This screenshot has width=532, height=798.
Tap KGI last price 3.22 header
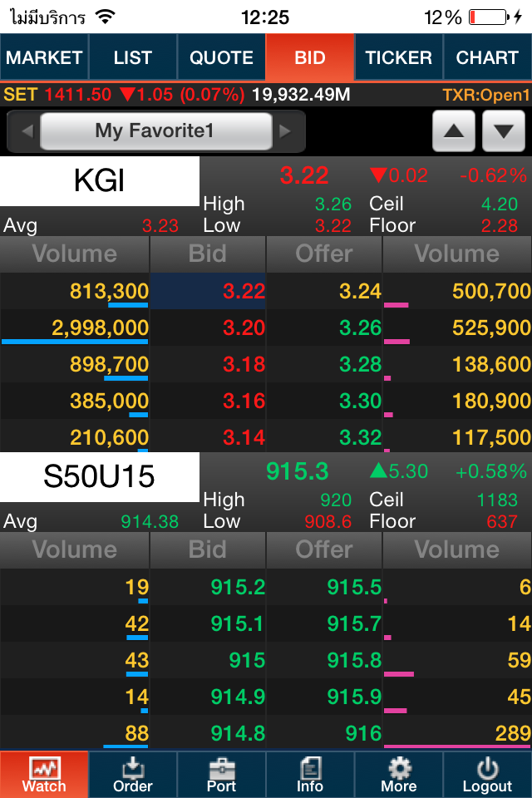304,175
